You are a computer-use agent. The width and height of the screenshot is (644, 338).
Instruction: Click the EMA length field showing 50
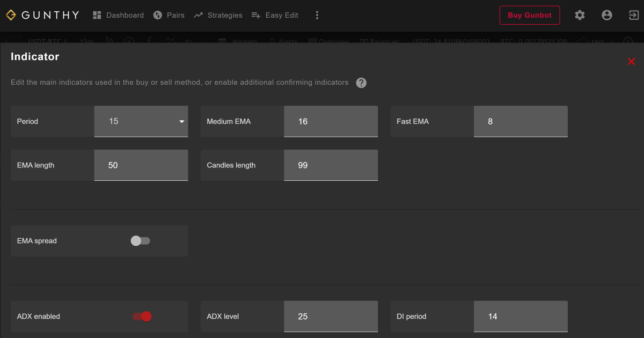coord(141,165)
